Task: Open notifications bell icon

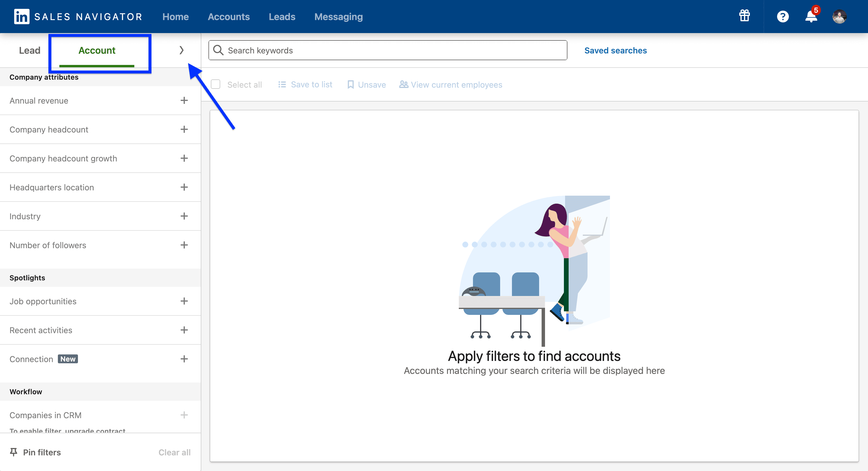Action: click(811, 17)
